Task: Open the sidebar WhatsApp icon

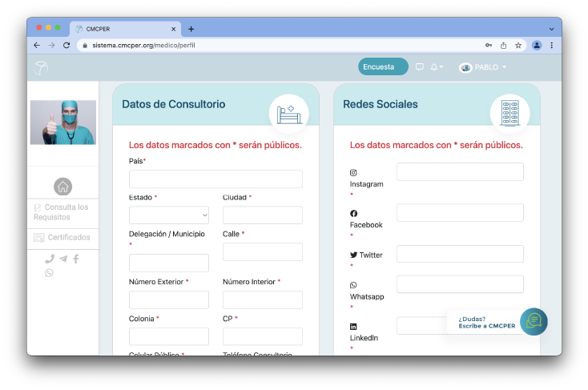Action: pos(50,273)
